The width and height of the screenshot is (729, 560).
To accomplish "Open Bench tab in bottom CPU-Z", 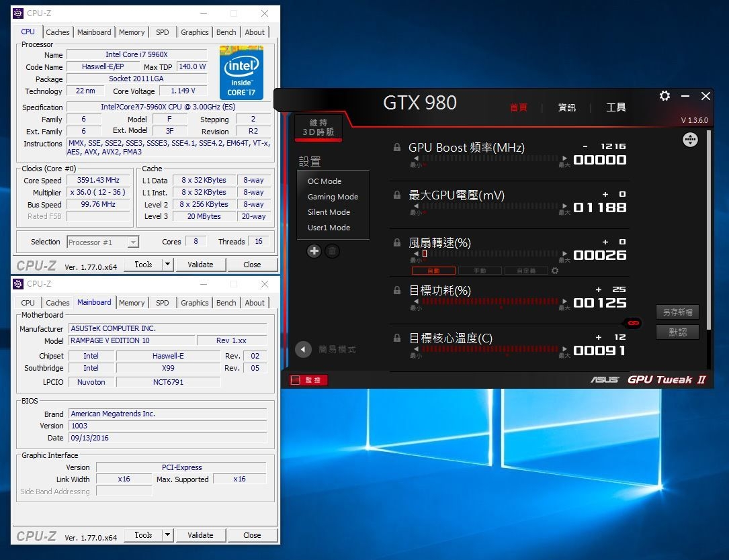I will click(x=226, y=303).
